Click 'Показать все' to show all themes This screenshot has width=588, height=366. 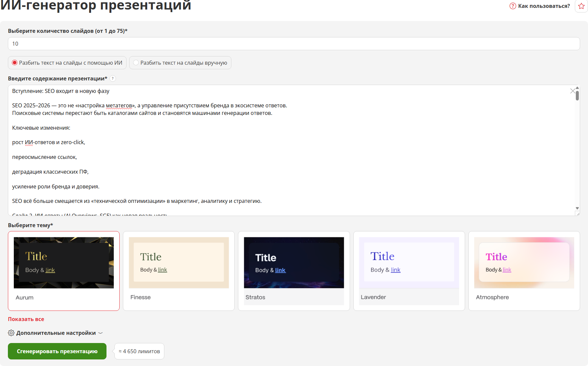point(26,319)
